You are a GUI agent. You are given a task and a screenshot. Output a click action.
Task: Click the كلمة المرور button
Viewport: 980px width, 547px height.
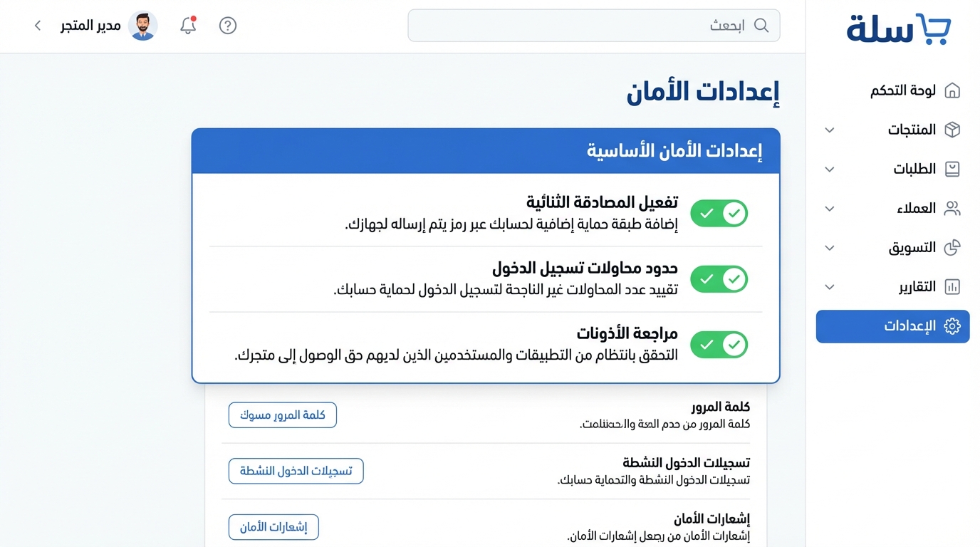click(x=282, y=415)
